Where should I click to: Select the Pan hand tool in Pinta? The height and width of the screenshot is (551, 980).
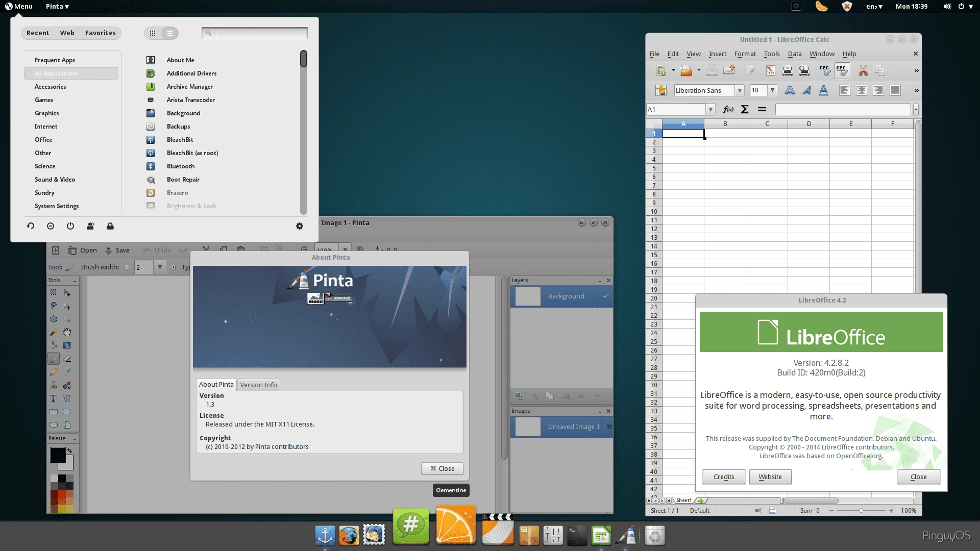pos(67,332)
